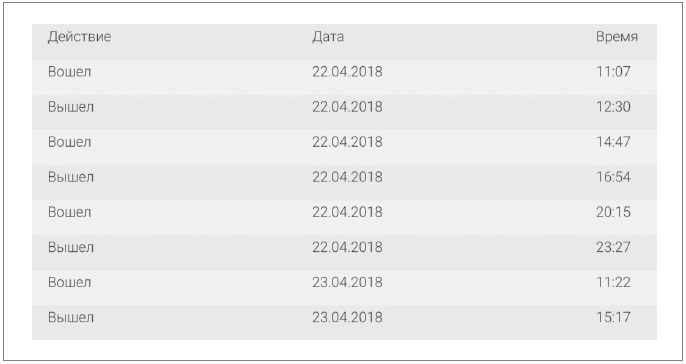Click the Действие column header
Viewport: 686px width, 364px height.
tap(79, 37)
